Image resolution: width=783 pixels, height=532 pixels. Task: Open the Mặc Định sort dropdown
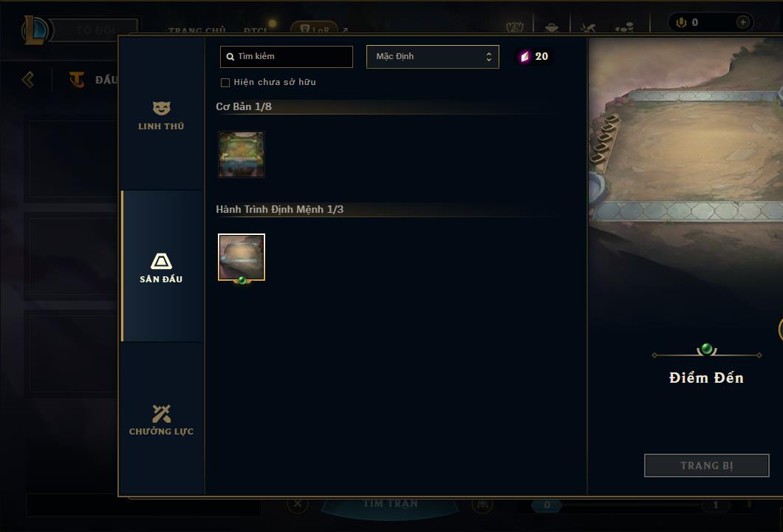click(432, 56)
